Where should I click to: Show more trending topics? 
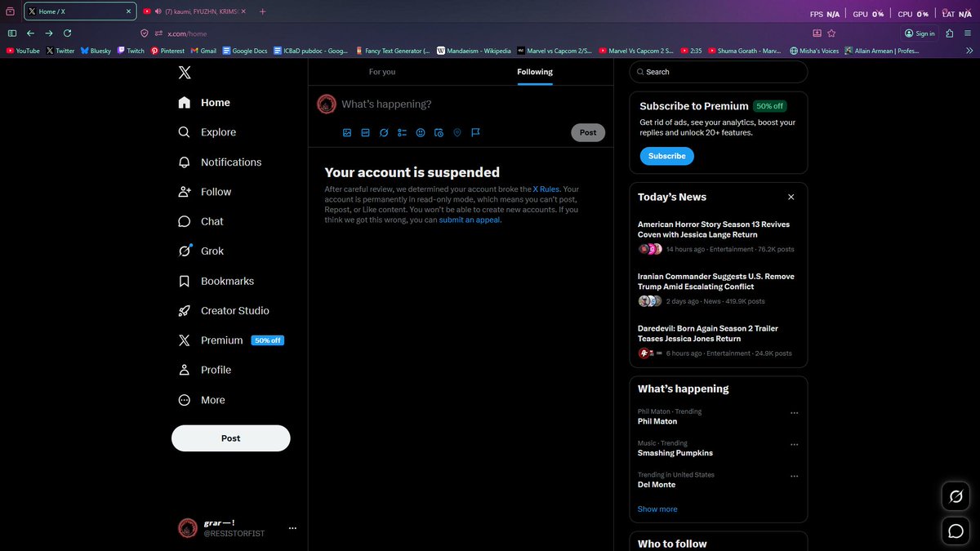coord(657,509)
